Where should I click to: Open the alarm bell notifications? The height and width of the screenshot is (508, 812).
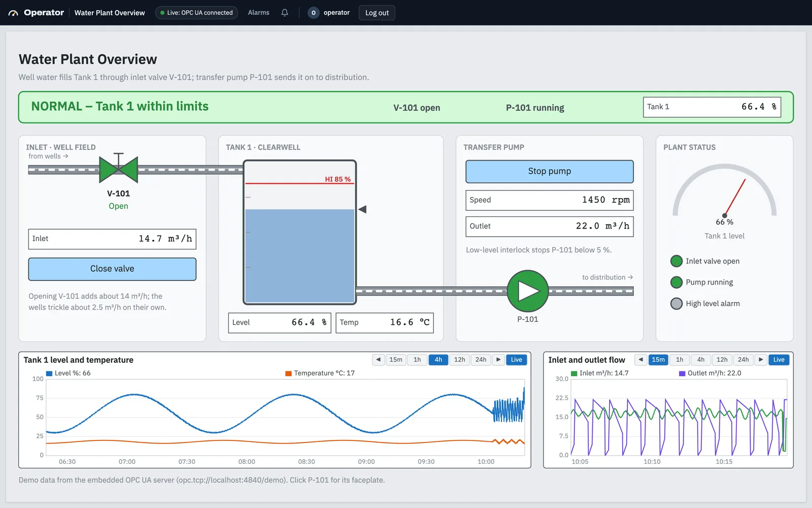[285, 13]
